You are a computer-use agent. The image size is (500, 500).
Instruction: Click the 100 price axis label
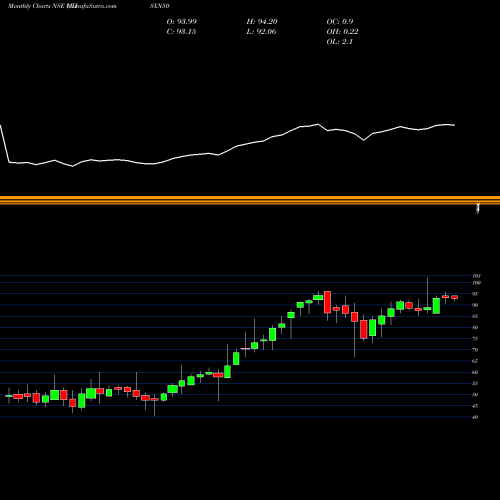pos(476,283)
